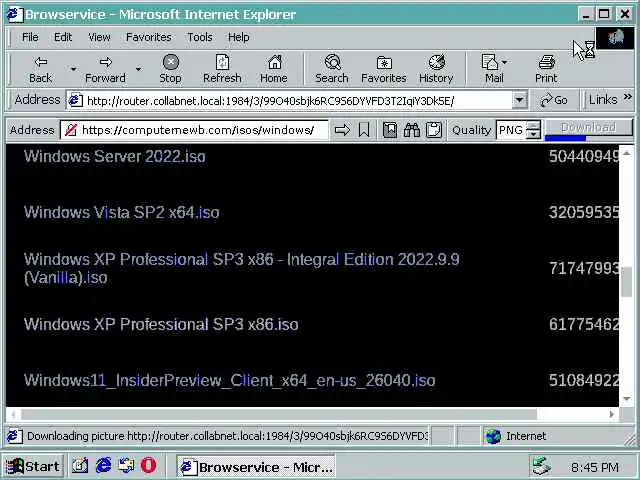
Task: Click the network system tray icon
Action: 541,466
